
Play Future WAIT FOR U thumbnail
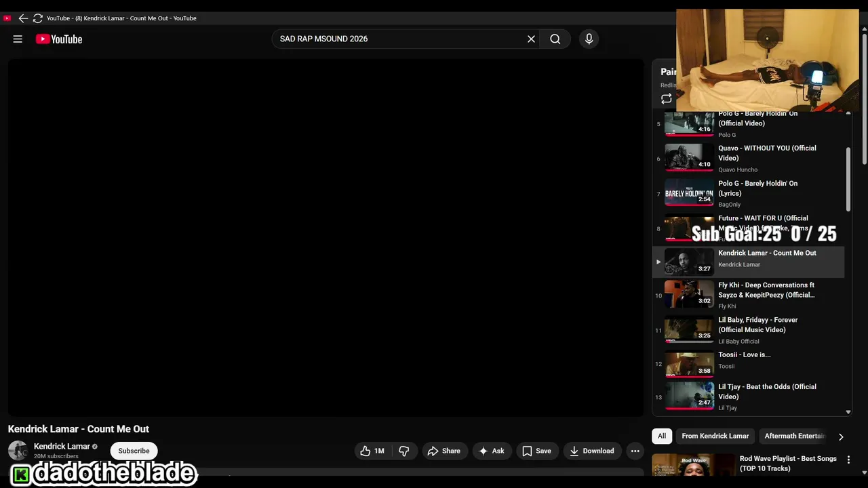[x=689, y=228]
